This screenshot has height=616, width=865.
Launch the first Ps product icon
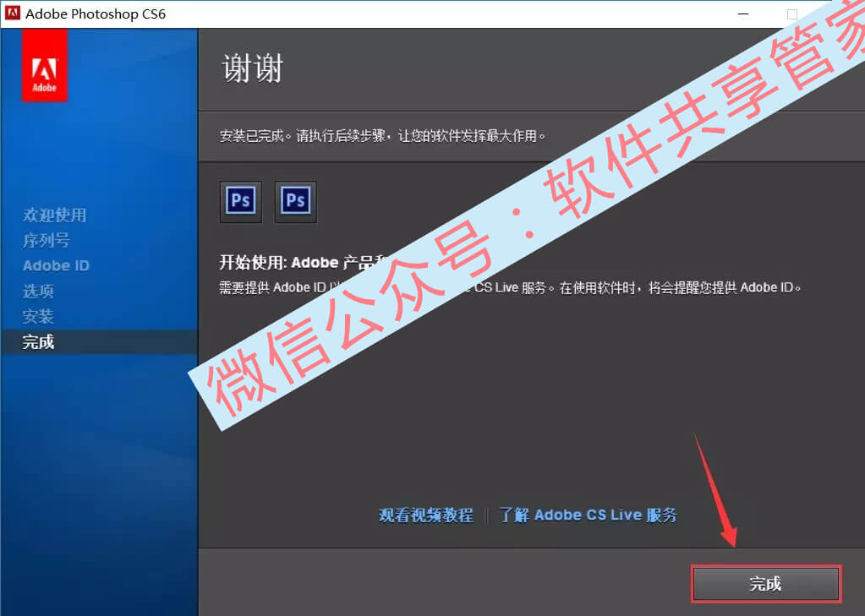[240, 201]
